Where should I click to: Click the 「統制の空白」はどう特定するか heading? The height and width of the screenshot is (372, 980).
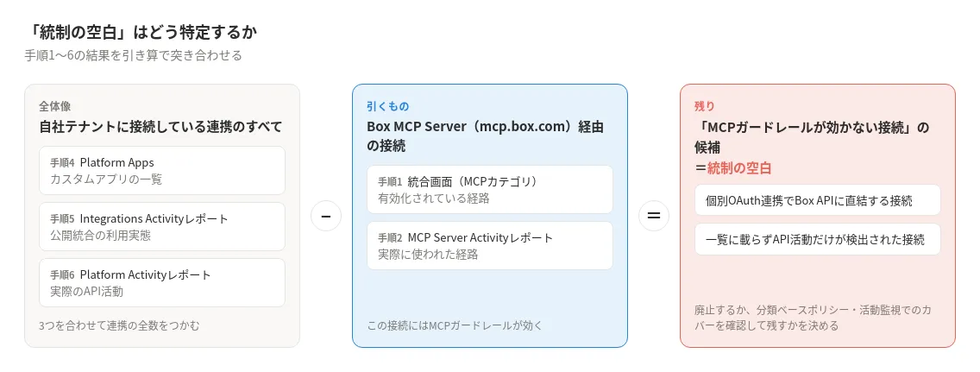tap(141, 32)
